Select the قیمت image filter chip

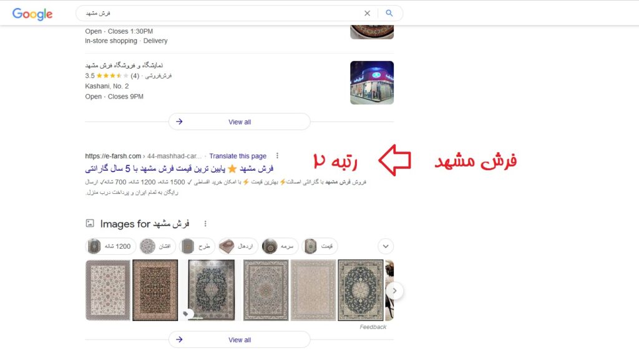click(x=320, y=246)
